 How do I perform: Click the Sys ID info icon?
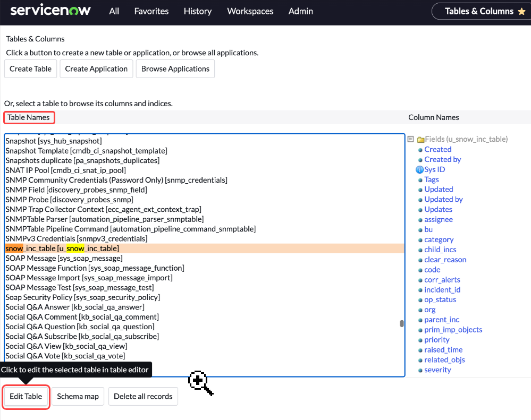[x=419, y=170]
